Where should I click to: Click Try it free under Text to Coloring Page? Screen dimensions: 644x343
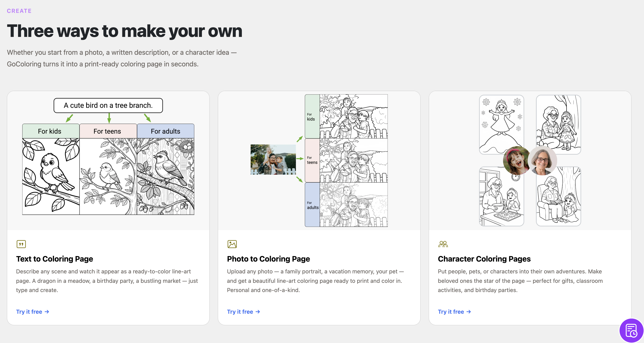pos(33,312)
